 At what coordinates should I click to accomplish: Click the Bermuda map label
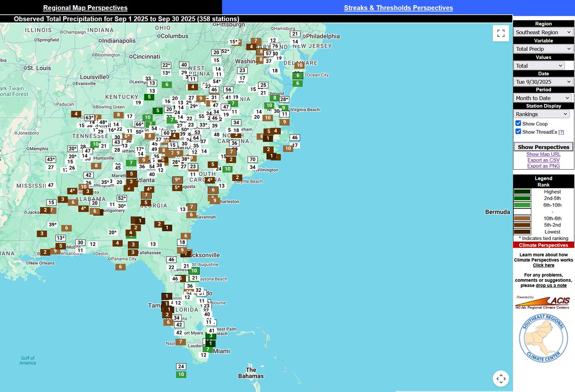[x=497, y=212]
